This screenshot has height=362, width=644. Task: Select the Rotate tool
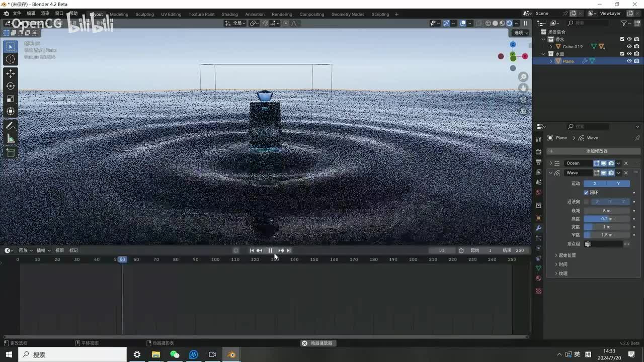coord(11,86)
